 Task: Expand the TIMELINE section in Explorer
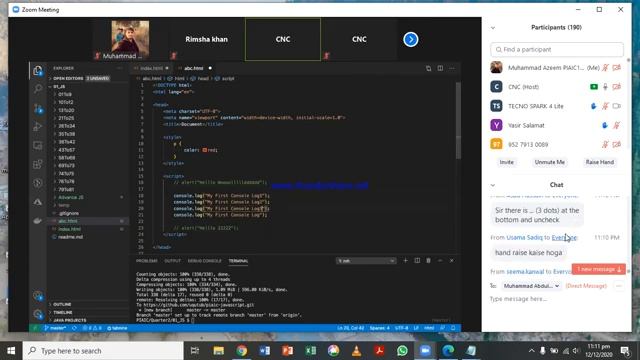(x=62, y=312)
